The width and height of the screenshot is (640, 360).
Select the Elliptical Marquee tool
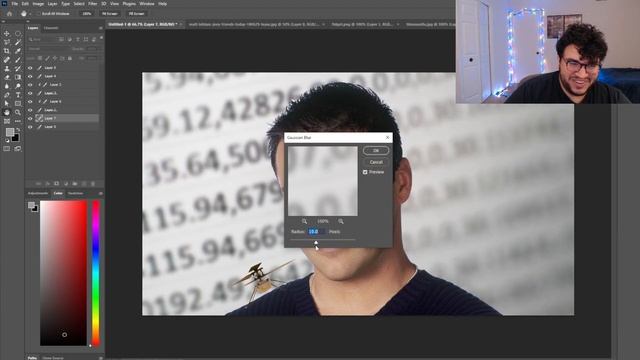point(18,33)
